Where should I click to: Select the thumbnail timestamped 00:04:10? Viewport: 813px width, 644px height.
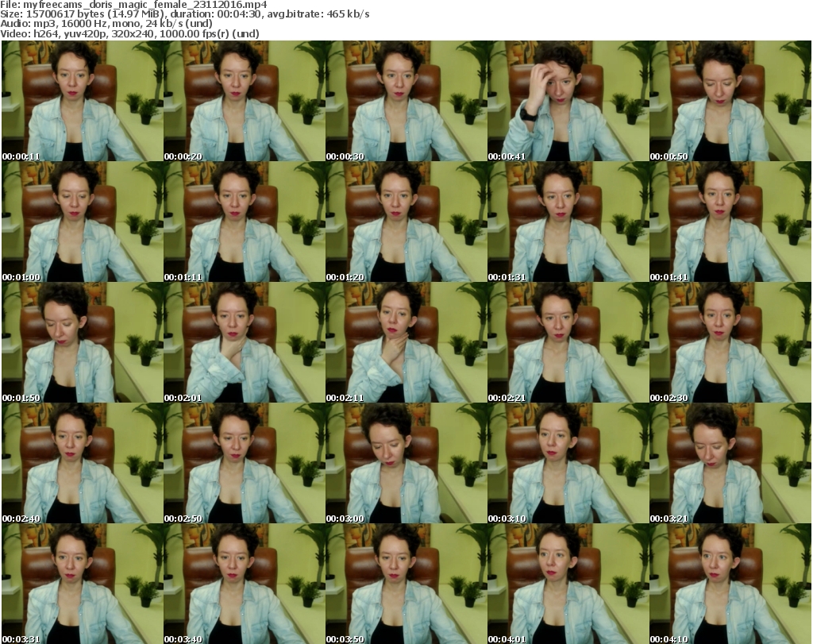click(730, 584)
